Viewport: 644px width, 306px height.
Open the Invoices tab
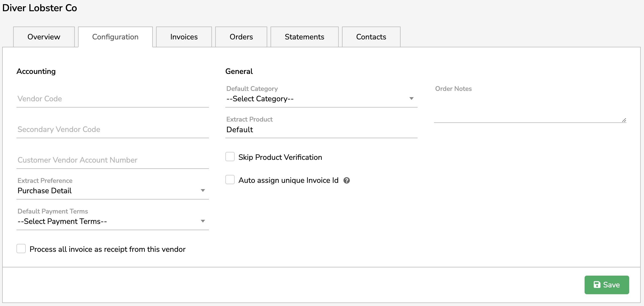point(184,37)
